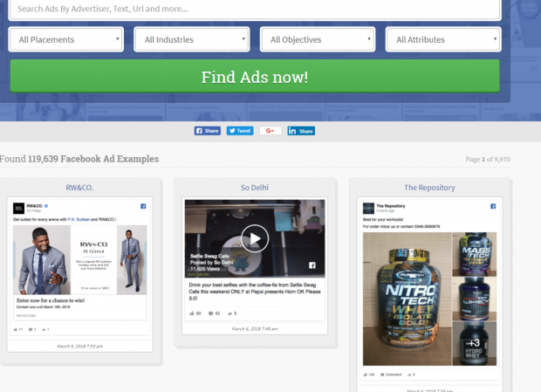Click the share icon on So Delhi ad
541x392 pixels.
pos(229,313)
